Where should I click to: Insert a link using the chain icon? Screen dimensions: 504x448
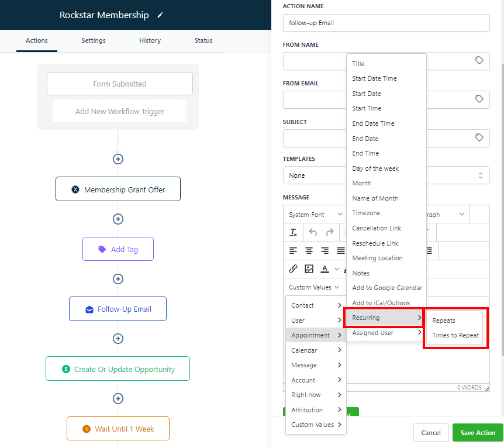coord(294,269)
